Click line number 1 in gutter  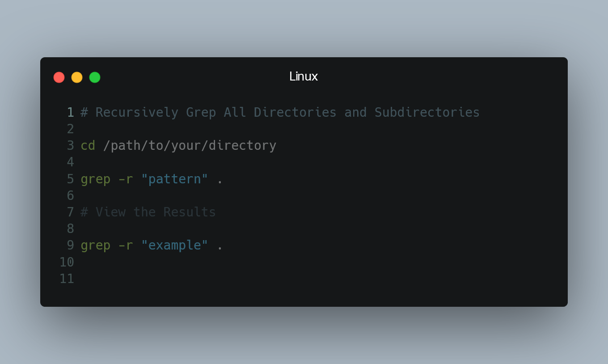point(70,112)
